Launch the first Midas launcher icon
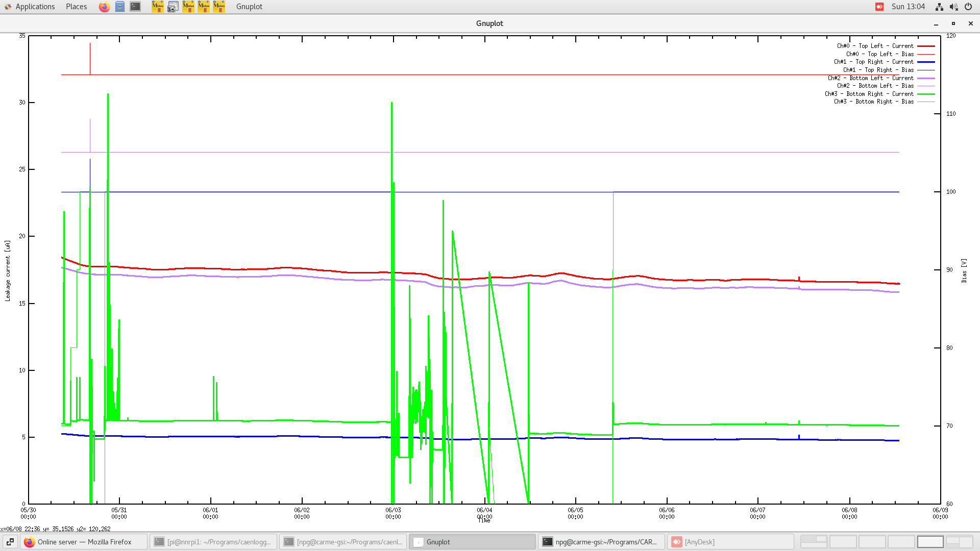This screenshot has width=980, height=551. point(158,7)
